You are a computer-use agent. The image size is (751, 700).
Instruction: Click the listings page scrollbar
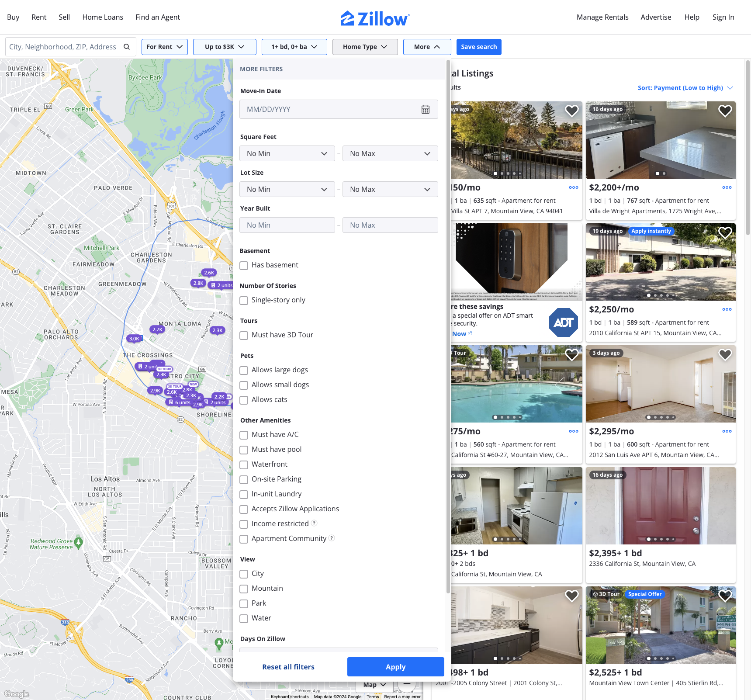[x=748, y=148]
